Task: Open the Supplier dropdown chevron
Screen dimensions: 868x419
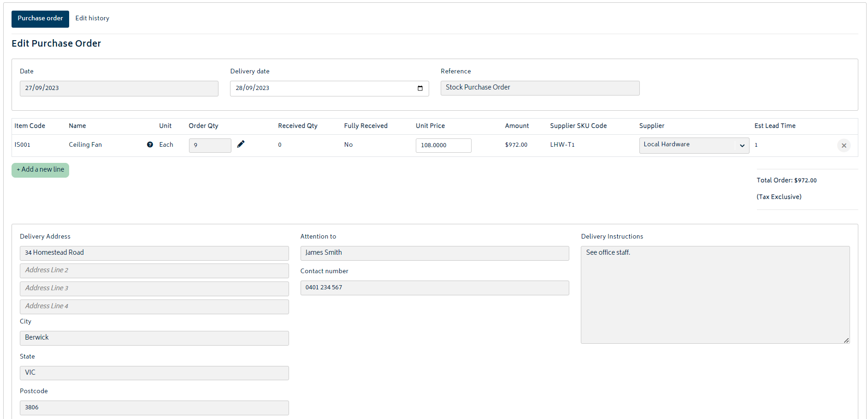Action: pyautogui.click(x=742, y=145)
